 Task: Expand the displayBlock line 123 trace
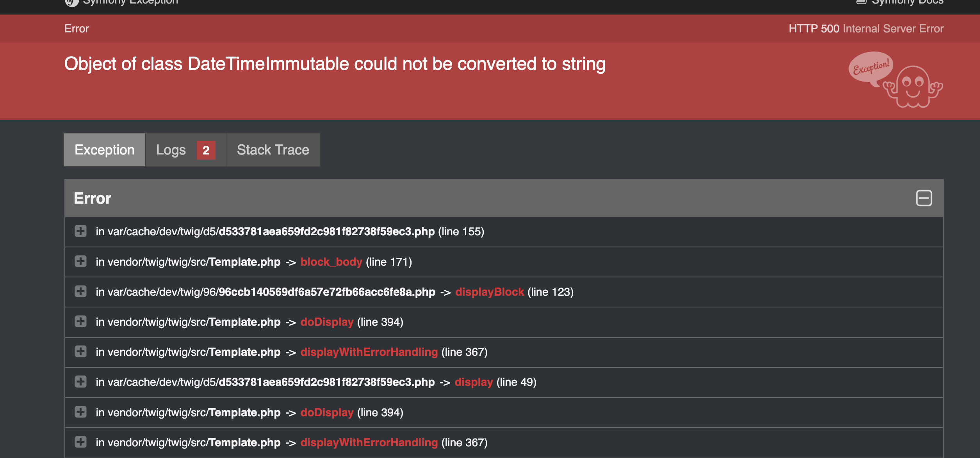[x=81, y=291]
